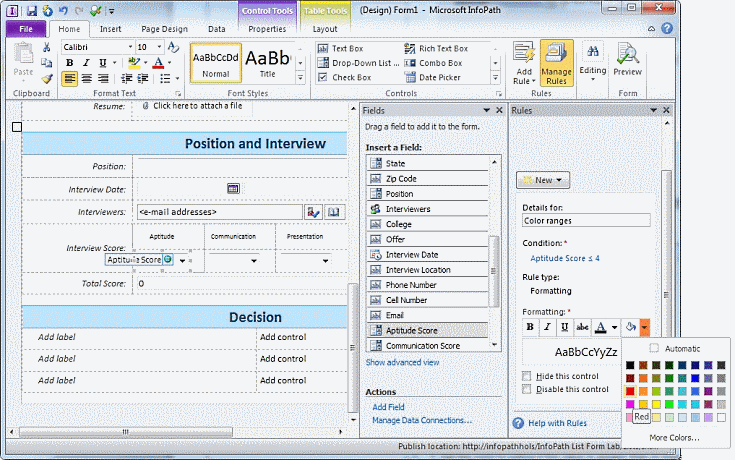Apply ribbon font color A

point(158,63)
